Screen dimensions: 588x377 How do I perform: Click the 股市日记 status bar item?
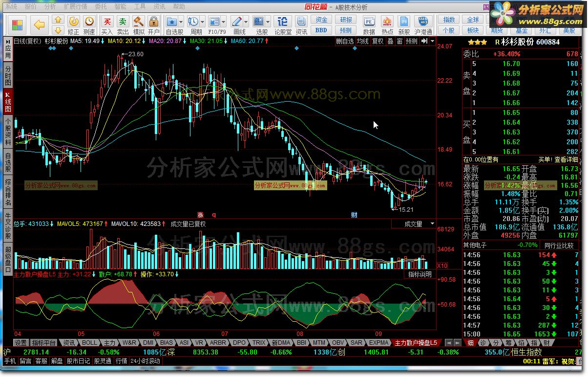tap(78, 361)
